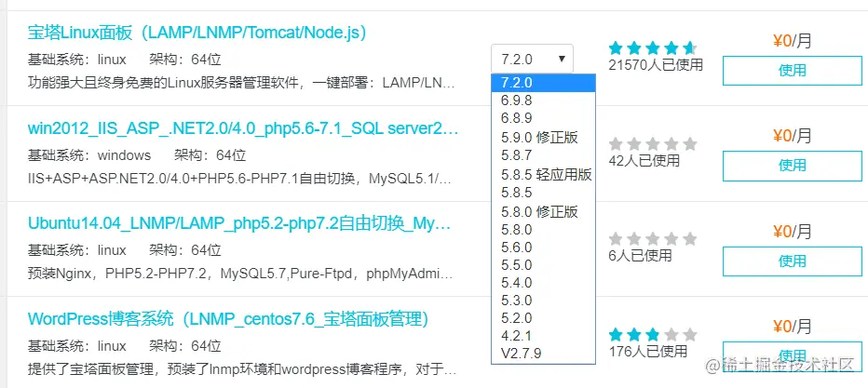Click the 21570人已使用 usage count
Viewport: 868px width, 388px height.
tap(656, 65)
